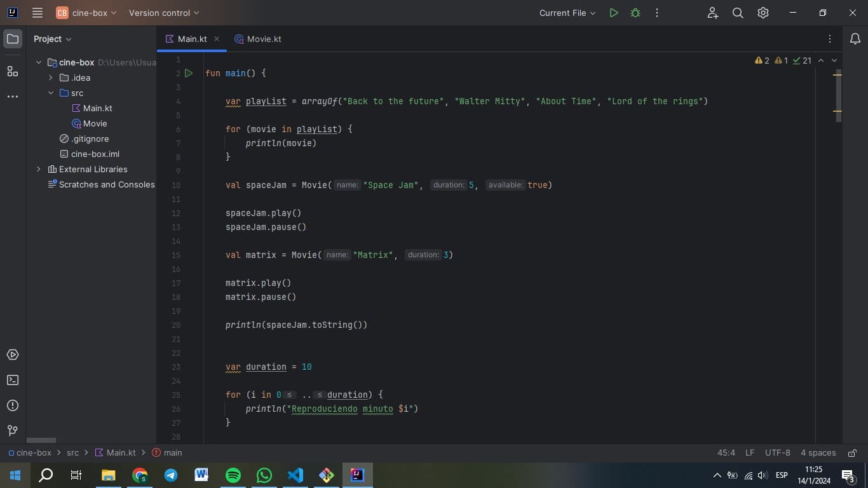
Task: Expand External Libraries node
Action: point(39,169)
